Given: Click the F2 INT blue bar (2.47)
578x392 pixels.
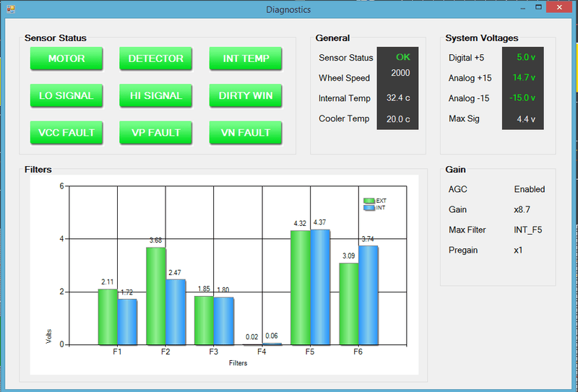Looking at the screenshot, I should pyautogui.click(x=176, y=312).
